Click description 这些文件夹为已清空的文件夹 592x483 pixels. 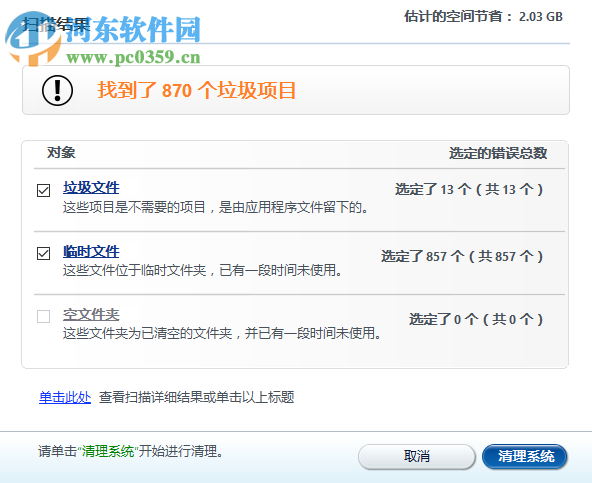coord(222,333)
